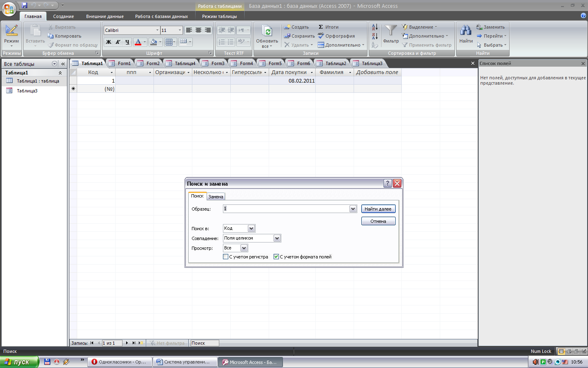
Task: Run Орфография spelling check
Action: click(336, 36)
